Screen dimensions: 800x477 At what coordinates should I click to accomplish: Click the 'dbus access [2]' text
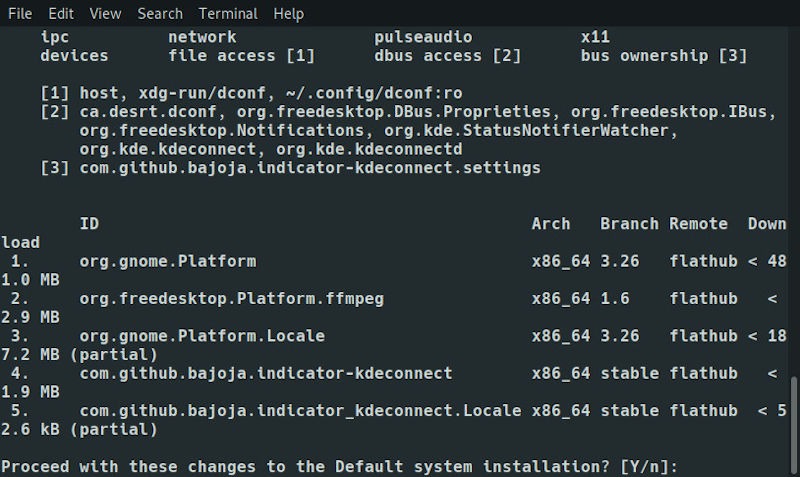click(x=448, y=55)
